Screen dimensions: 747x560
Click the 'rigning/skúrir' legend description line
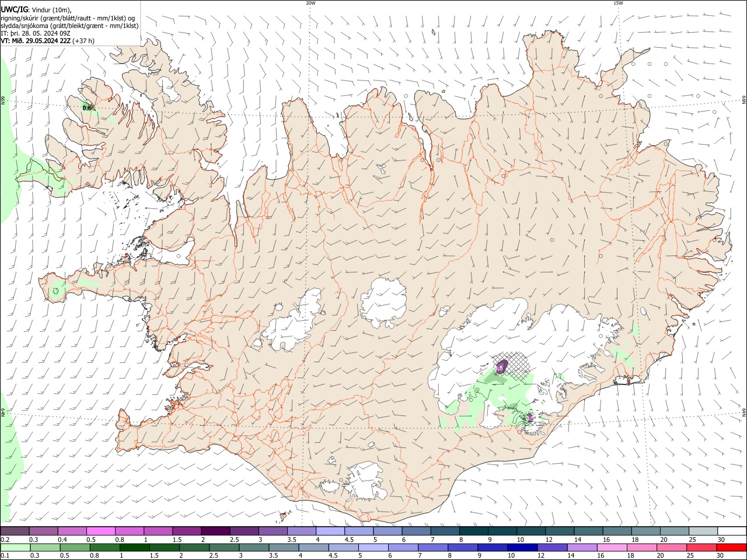tap(68, 17)
